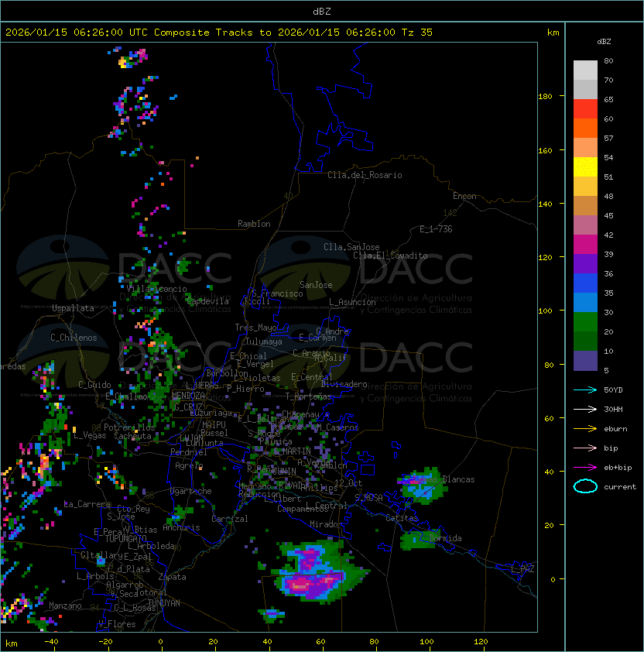Click the cyan ellipse 'current' legend icon
The image size is (644, 652).
coord(585,486)
